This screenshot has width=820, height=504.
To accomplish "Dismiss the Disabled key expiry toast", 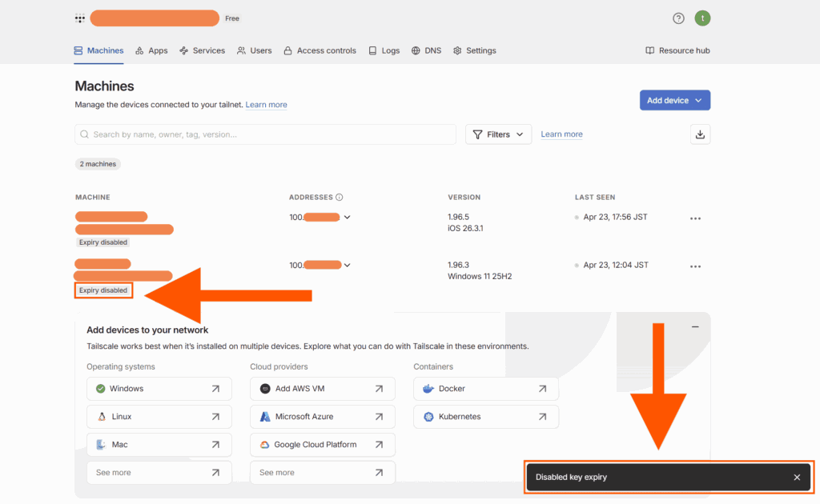I will point(797,478).
